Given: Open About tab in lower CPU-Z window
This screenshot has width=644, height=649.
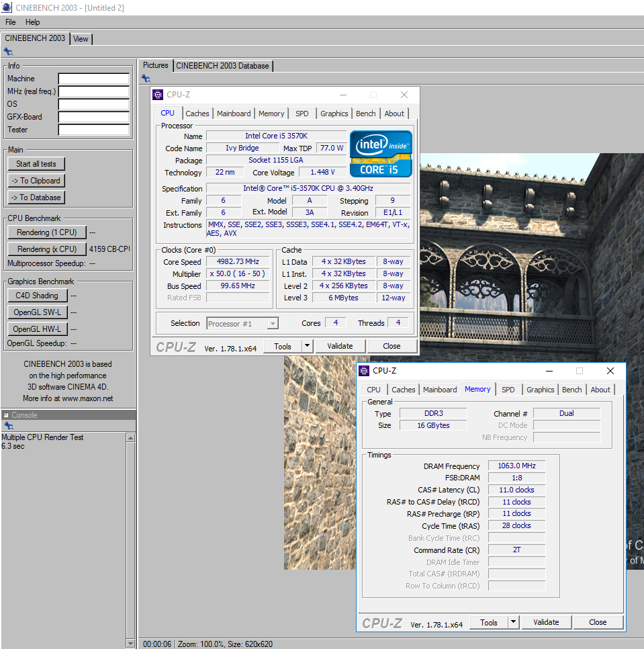Looking at the screenshot, I should (600, 390).
